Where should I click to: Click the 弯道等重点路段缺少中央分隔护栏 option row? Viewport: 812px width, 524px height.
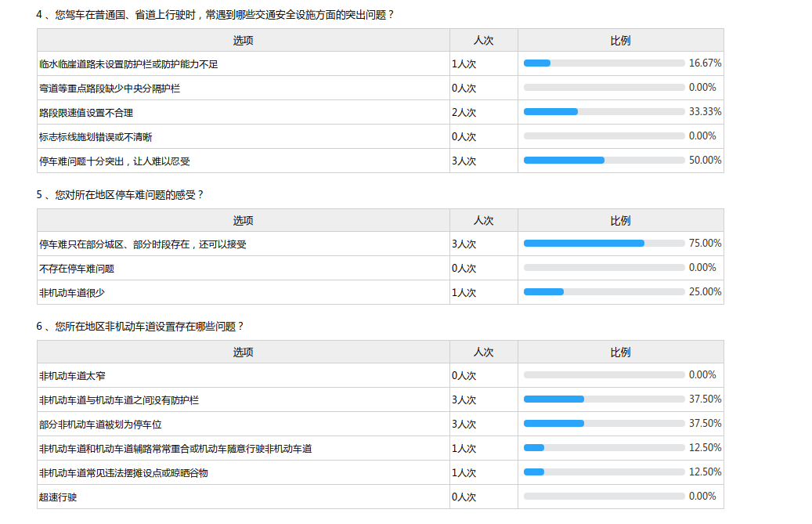click(x=110, y=89)
